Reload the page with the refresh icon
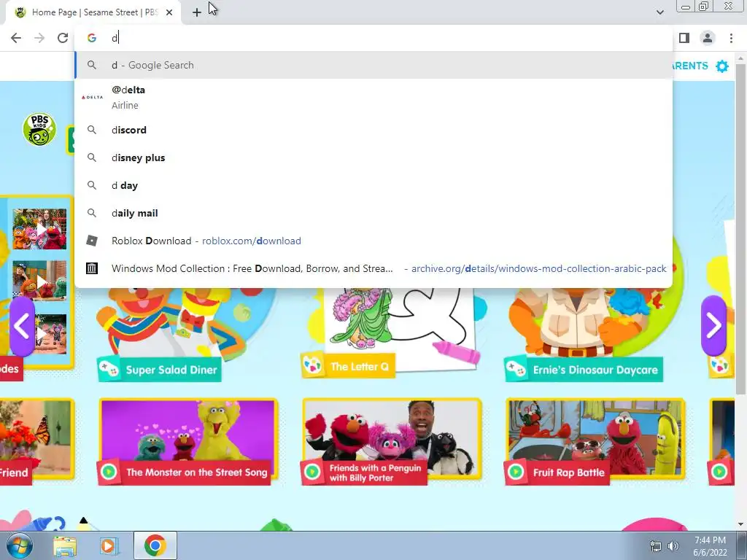 [x=63, y=38]
